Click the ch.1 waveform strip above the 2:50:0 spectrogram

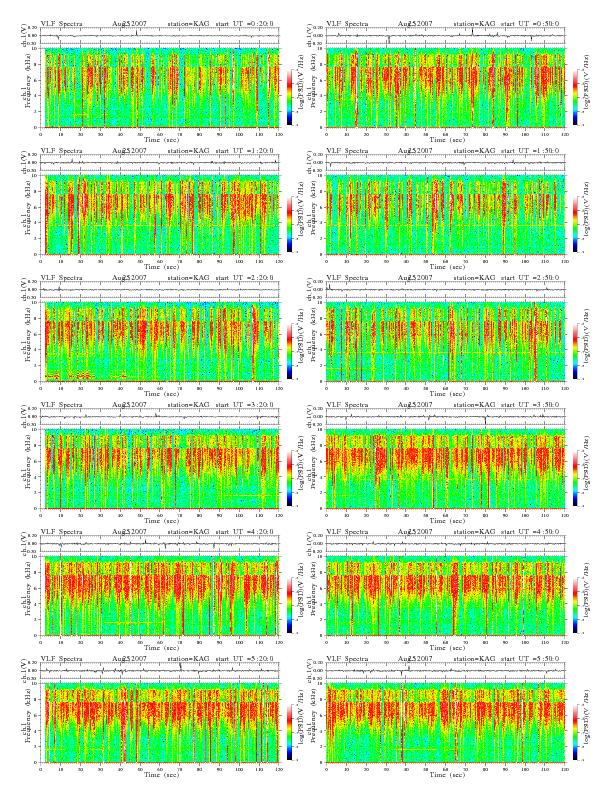pos(445,289)
